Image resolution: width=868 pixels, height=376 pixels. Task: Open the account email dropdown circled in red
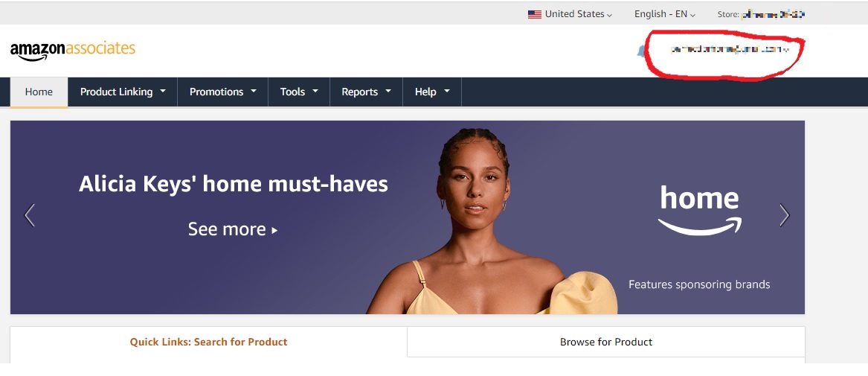tap(728, 50)
